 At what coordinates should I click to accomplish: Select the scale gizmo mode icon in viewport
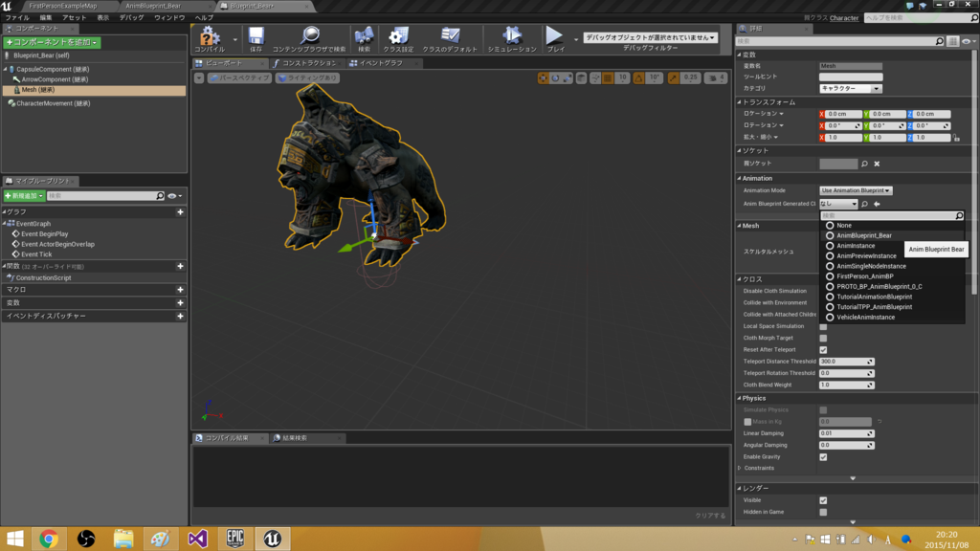pos(567,78)
